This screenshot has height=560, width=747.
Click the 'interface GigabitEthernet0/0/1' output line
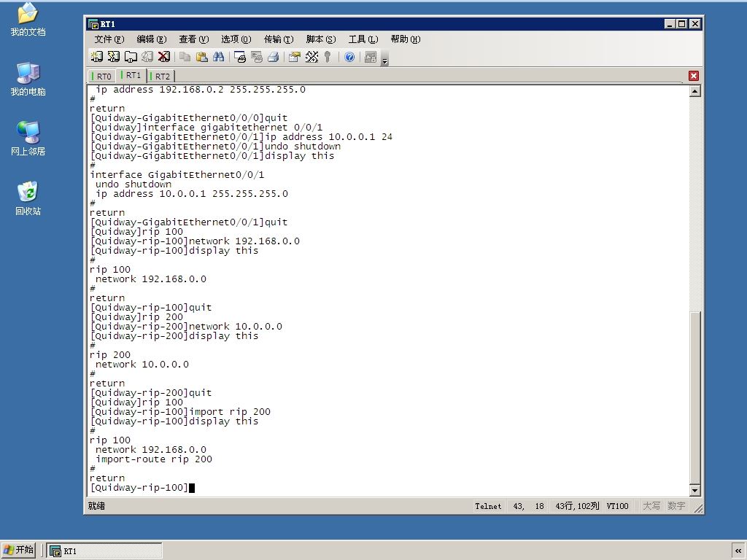(177, 175)
